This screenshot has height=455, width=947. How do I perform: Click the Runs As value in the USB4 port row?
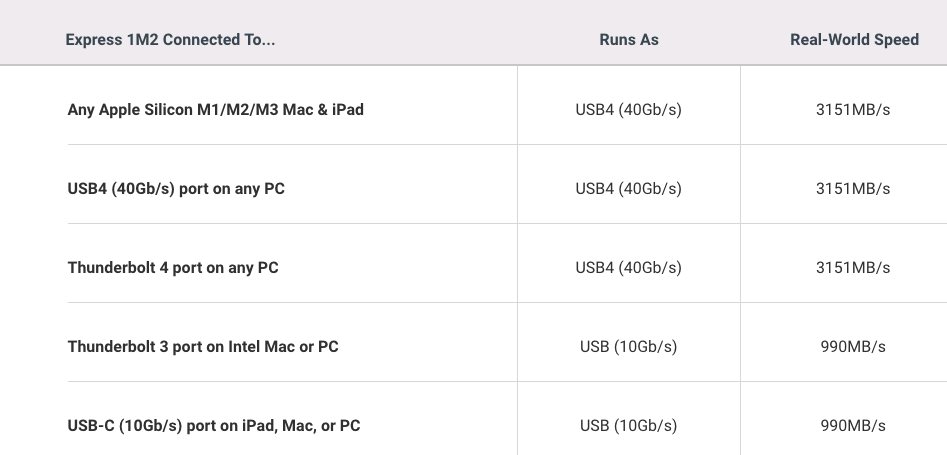628,189
